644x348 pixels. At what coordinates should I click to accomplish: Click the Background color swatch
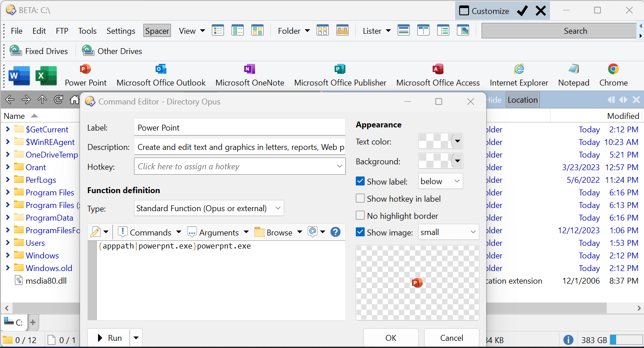click(435, 161)
